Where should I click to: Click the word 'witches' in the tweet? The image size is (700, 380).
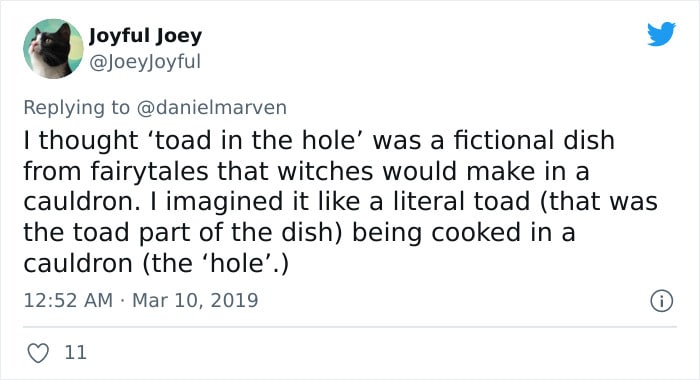pos(325,171)
